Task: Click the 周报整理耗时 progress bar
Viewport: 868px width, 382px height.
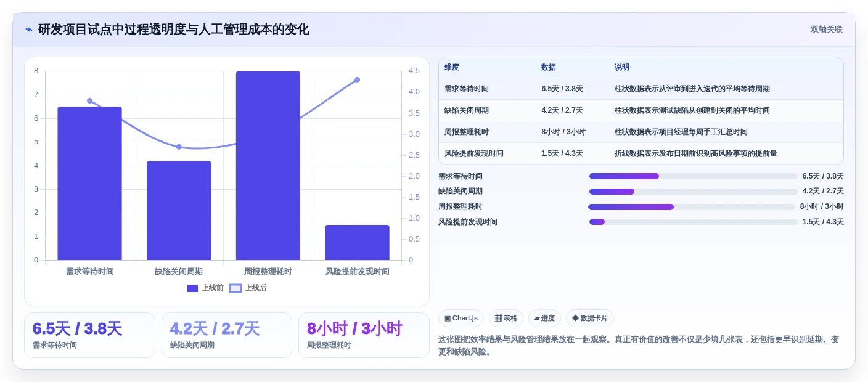Action: [692, 207]
